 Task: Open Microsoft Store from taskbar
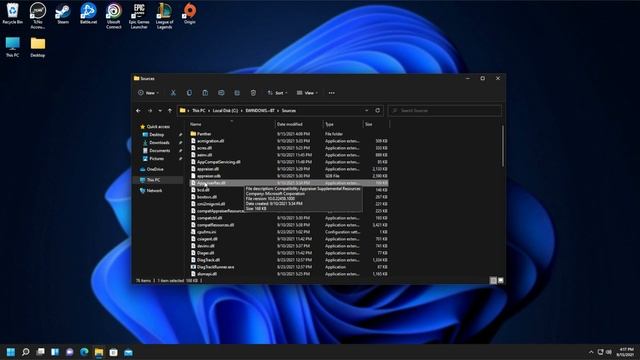pyautogui.click(x=113, y=352)
